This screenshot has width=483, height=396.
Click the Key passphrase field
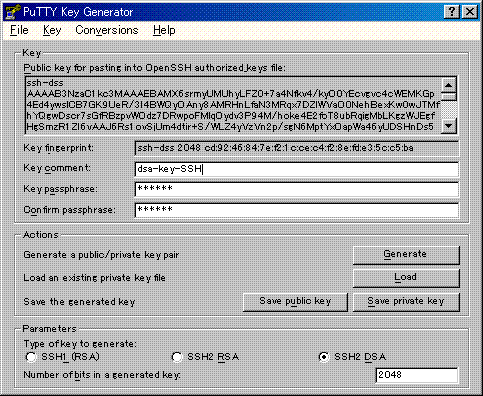click(x=297, y=189)
